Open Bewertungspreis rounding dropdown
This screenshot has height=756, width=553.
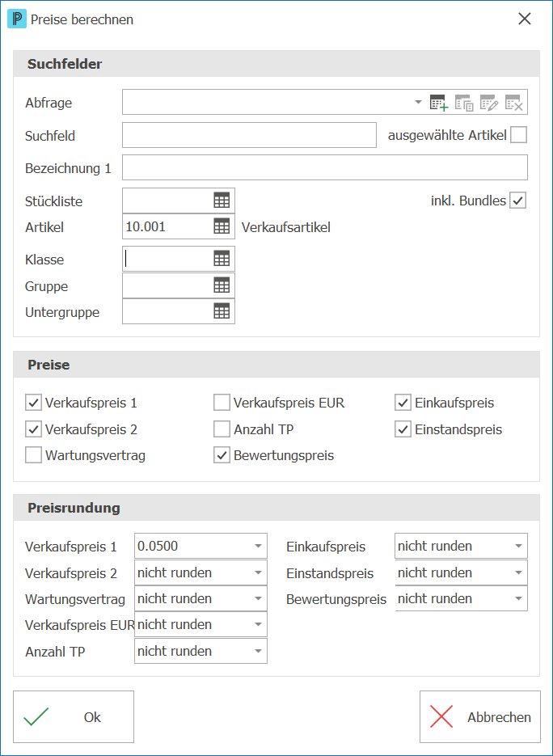pyautogui.click(x=519, y=599)
